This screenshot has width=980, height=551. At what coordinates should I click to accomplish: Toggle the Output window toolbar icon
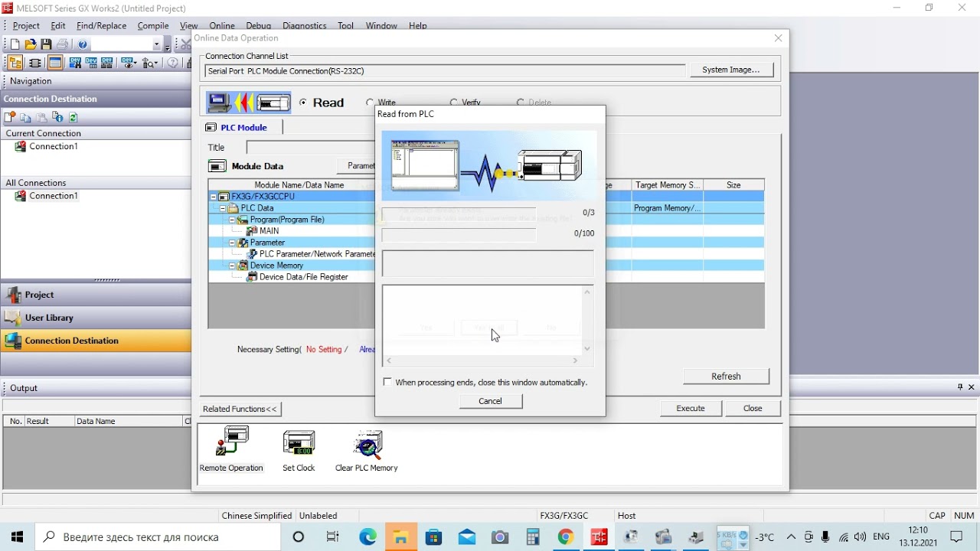[x=55, y=64]
